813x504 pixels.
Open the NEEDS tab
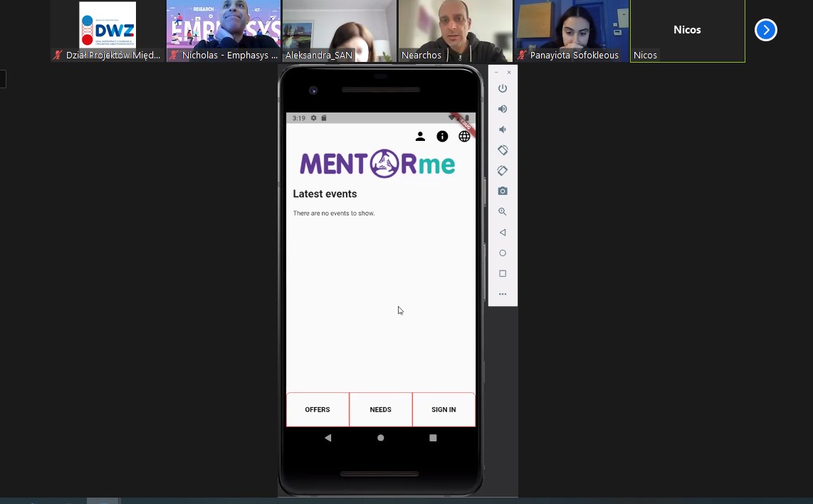[x=381, y=409]
